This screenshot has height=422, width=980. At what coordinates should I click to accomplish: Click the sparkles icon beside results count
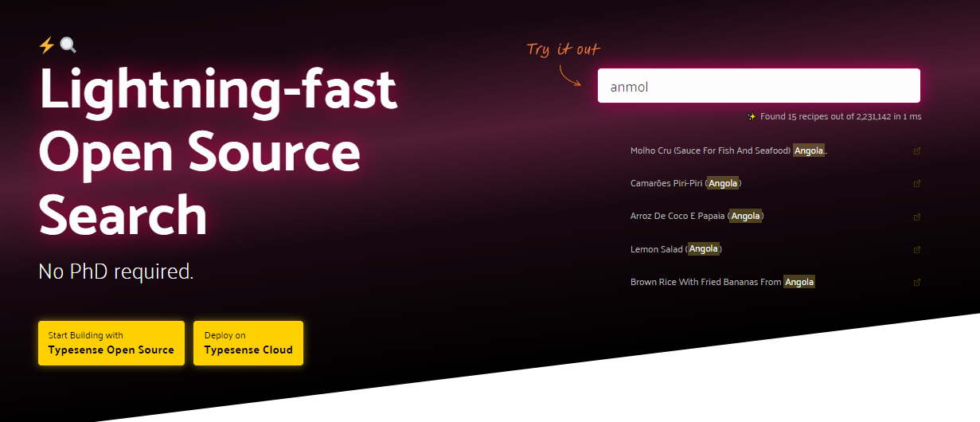752,117
